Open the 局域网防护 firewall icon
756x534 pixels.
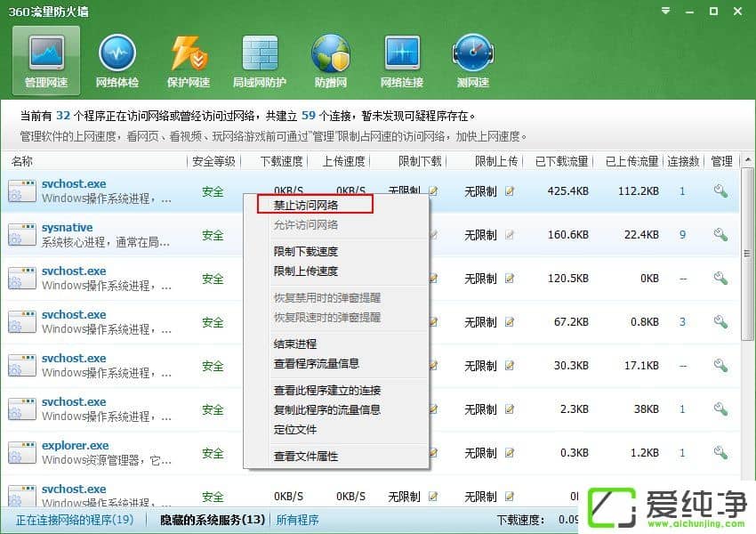click(x=260, y=53)
